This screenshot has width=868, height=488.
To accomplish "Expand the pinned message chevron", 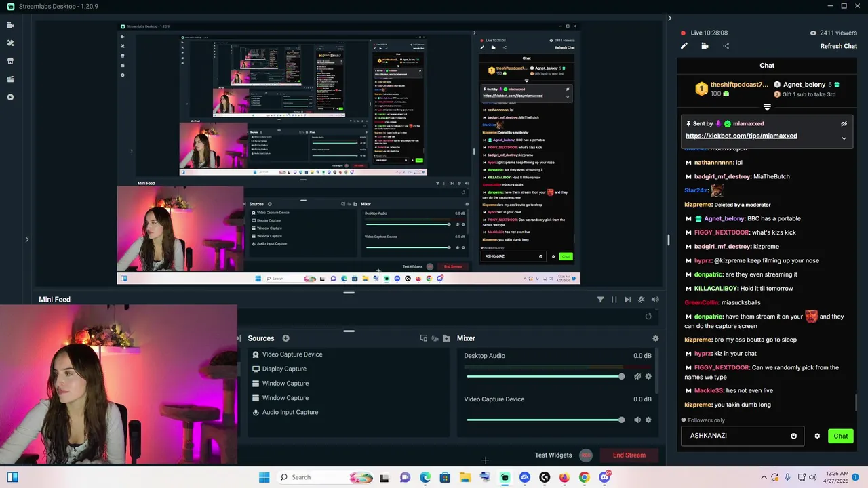I will coord(844,138).
